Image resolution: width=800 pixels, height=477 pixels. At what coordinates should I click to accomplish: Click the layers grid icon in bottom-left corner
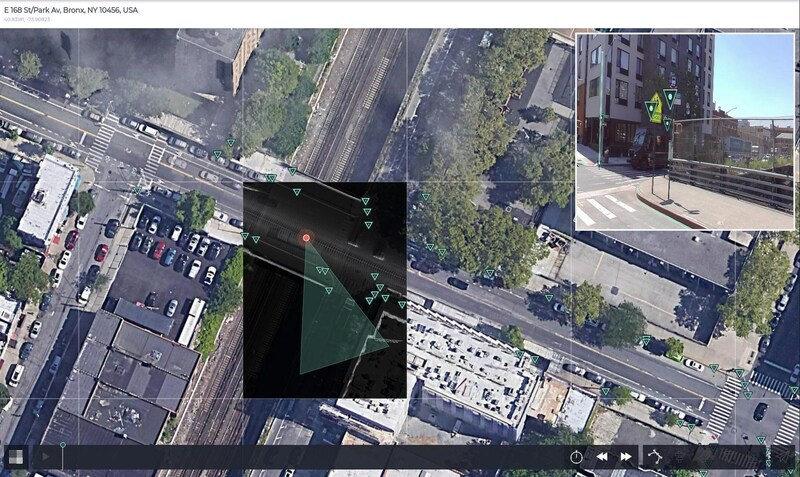[x=16, y=456]
